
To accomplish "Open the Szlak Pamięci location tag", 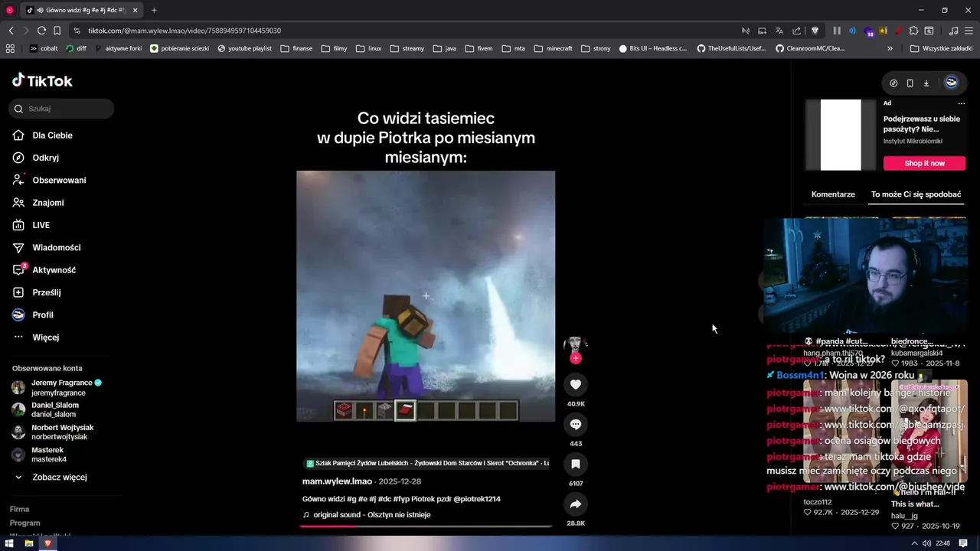I will [x=427, y=463].
